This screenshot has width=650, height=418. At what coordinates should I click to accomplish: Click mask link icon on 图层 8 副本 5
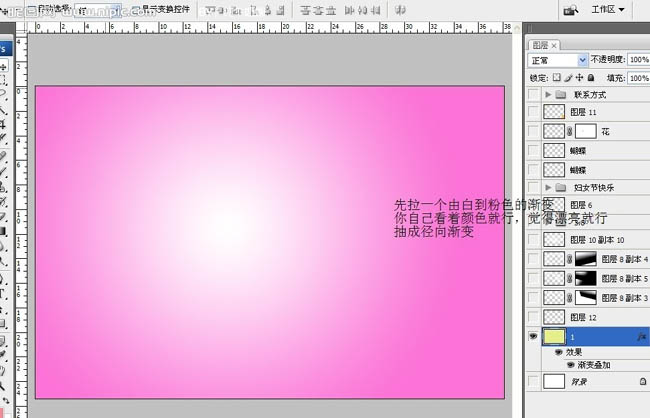(x=570, y=279)
